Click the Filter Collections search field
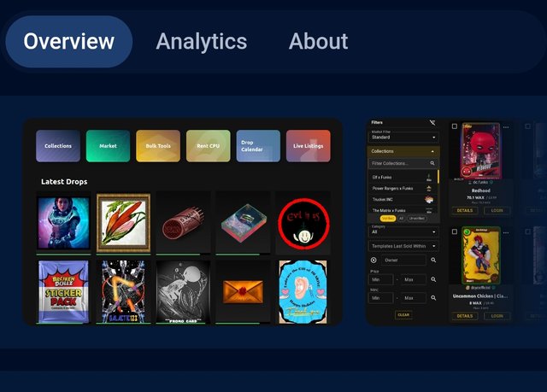Screen dimensions: 547x392 coord(403,163)
